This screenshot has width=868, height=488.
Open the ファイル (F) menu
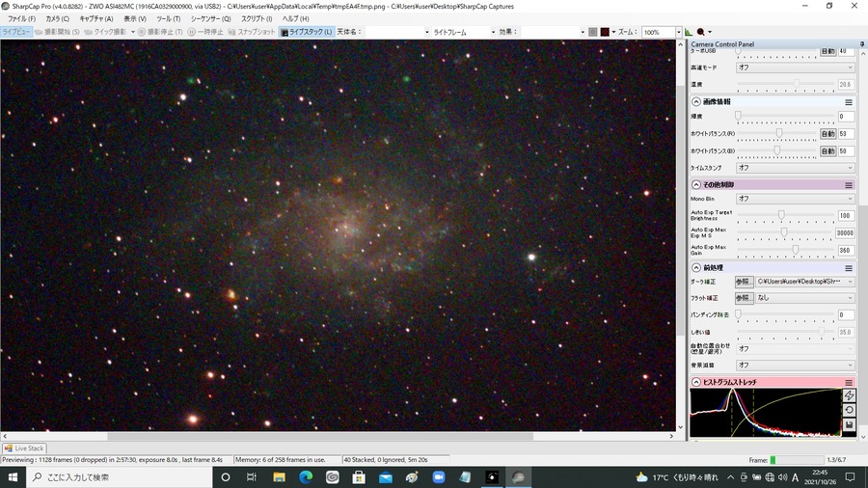tap(21, 19)
